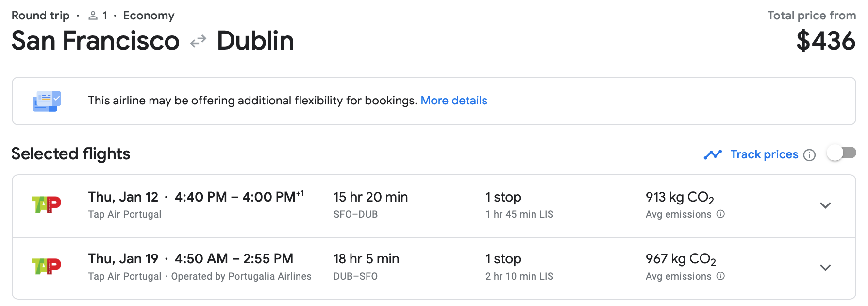
Task: Click the Track prices label
Action: coord(764,154)
